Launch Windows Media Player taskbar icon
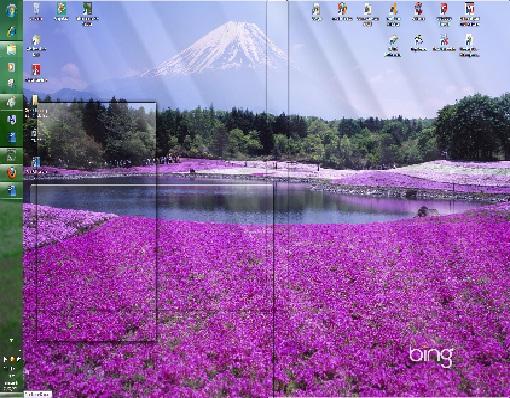 pos(11,68)
